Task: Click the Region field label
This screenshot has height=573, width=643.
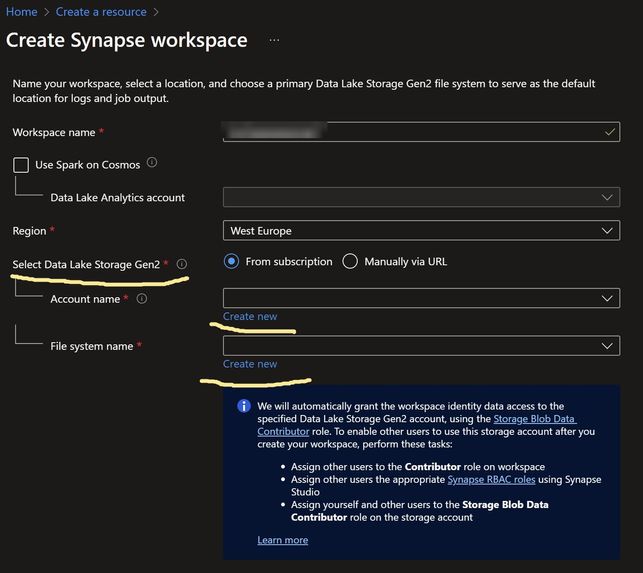Action: click(29, 231)
